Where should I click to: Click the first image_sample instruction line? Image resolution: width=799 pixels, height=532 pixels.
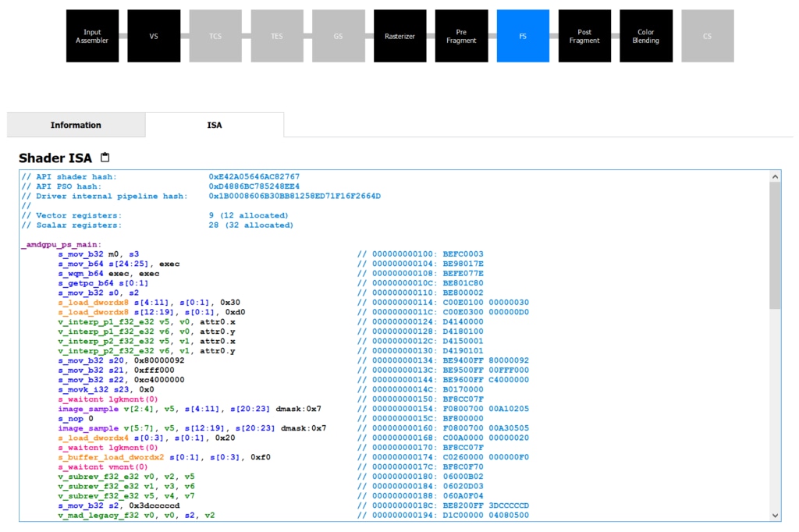(x=189, y=408)
